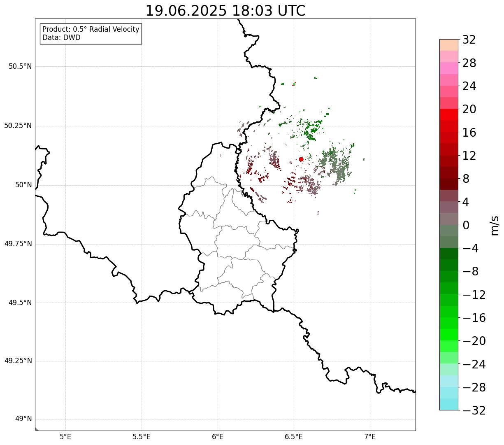
Task: Click colorbar tick label 12
Action: click(469, 156)
